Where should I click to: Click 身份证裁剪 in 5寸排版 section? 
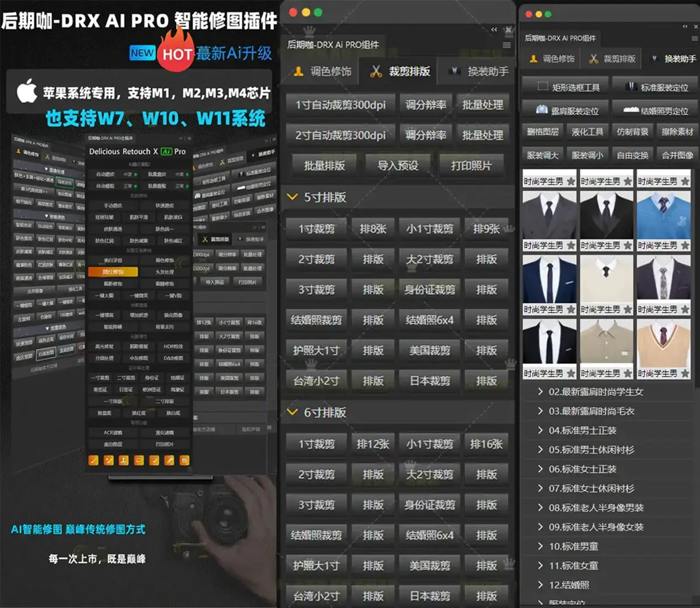click(x=430, y=289)
